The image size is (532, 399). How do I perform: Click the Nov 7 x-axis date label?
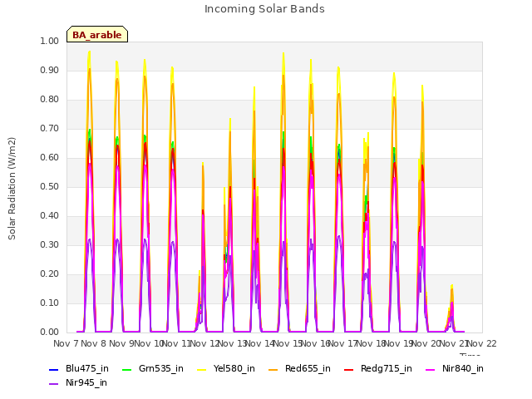[66, 343]
